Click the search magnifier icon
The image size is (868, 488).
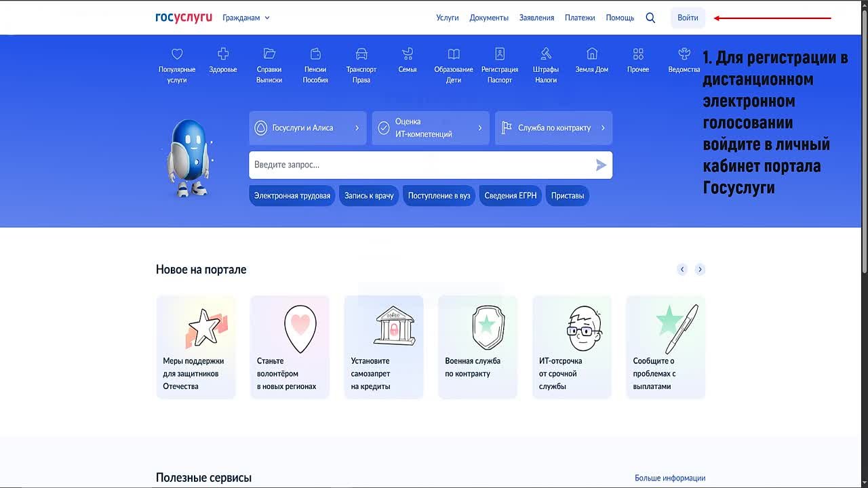(650, 18)
